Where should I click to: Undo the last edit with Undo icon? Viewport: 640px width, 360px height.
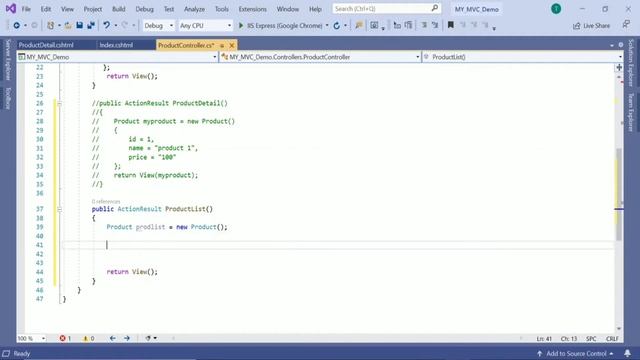107,25
